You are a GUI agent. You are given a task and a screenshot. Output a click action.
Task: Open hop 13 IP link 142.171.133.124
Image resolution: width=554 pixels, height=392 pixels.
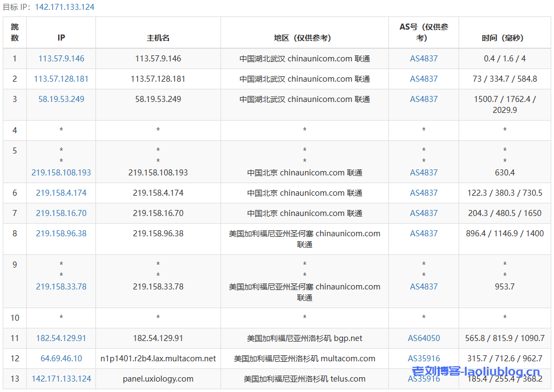61,378
